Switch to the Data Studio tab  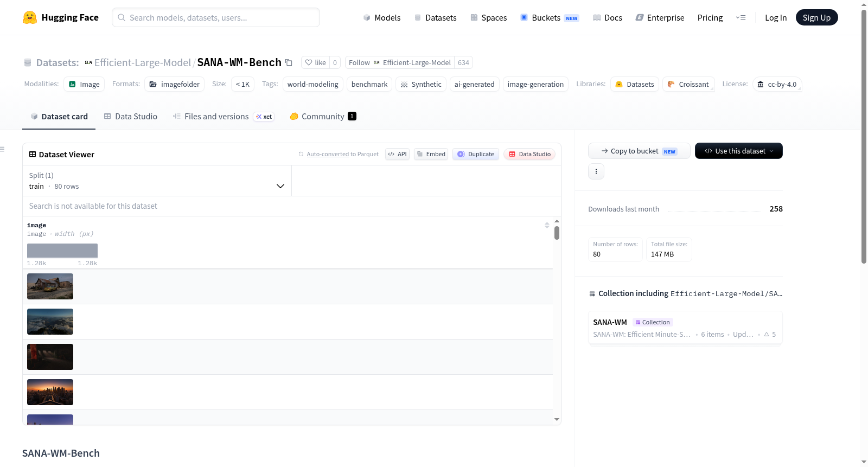130,116
